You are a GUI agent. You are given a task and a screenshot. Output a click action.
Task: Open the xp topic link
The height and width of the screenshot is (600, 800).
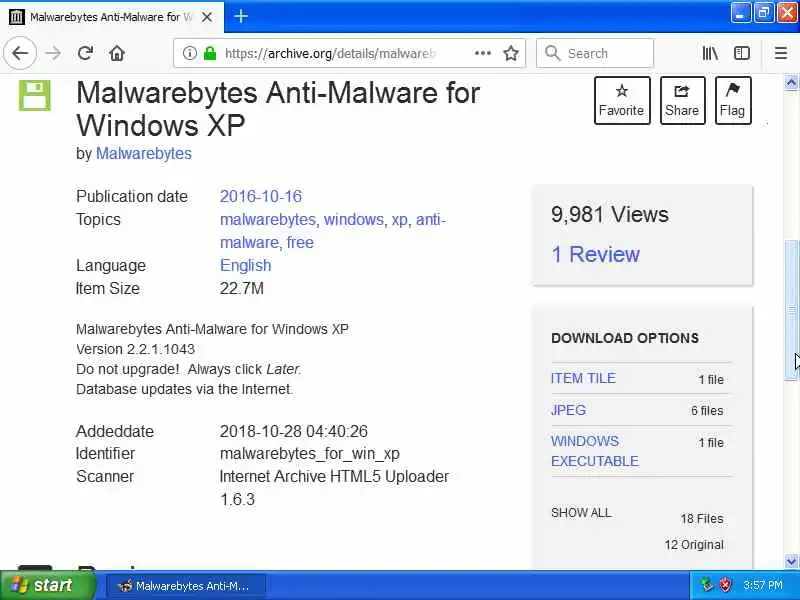(x=399, y=220)
